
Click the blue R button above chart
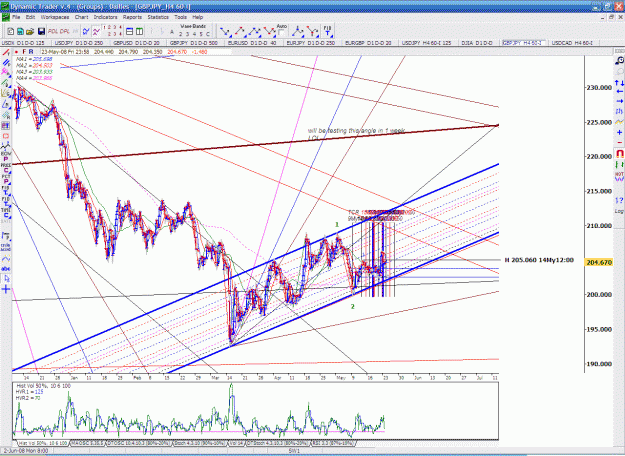(x=31, y=52)
